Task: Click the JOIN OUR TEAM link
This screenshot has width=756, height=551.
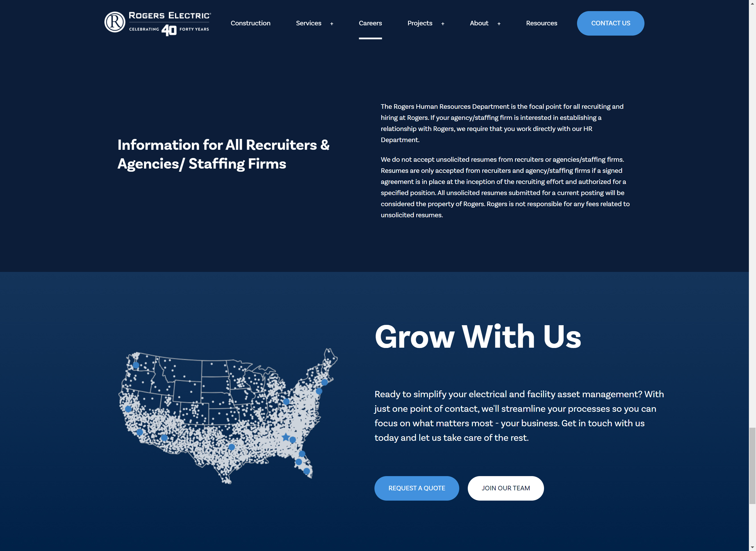Action: pyautogui.click(x=505, y=488)
